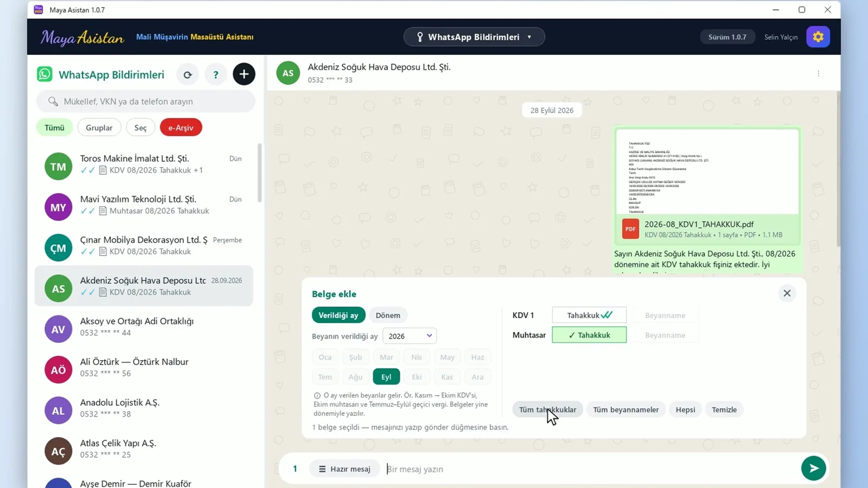868x488 pixels.
Task: Select the AL avatar of Anadolu Lojistik
Action: (59, 410)
